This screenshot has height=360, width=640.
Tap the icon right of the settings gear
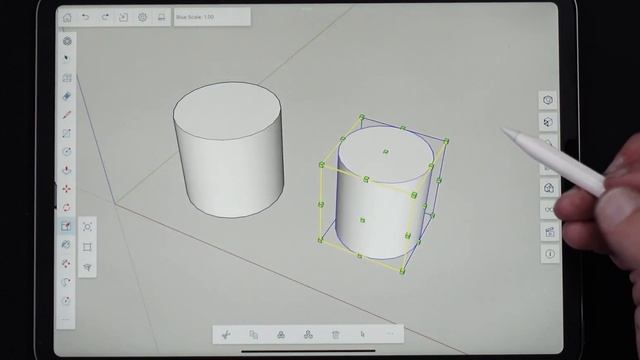162,17
